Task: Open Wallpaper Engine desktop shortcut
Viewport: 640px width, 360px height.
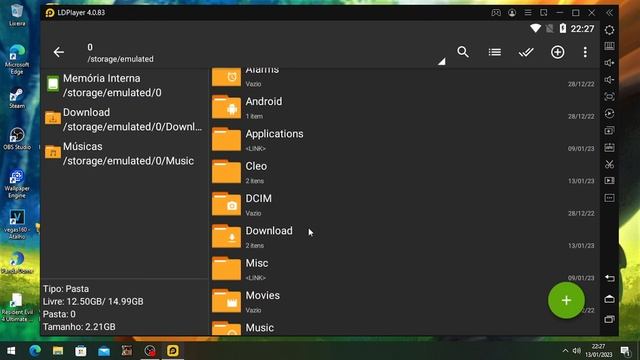Action: click(17, 184)
